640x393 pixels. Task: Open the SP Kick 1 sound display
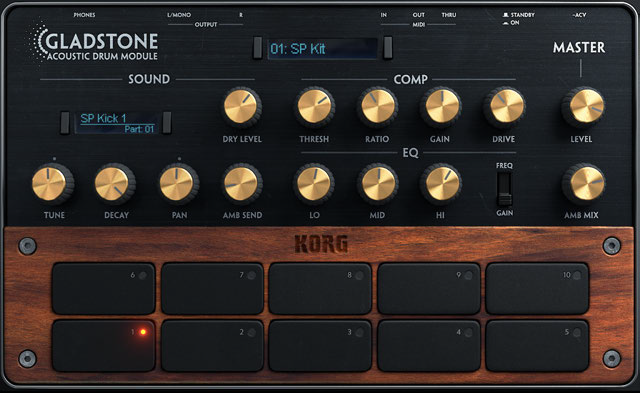coord(117,123)
